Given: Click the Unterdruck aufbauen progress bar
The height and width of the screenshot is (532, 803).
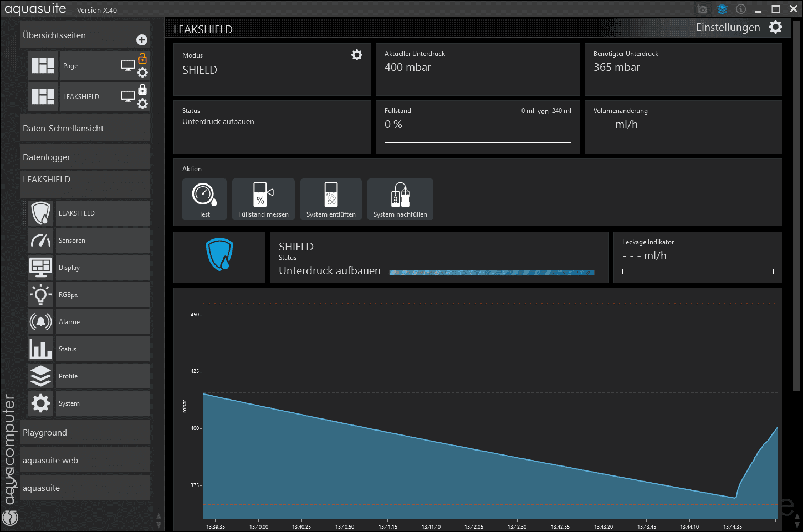Looking at the screenshot, I should 492,273.
